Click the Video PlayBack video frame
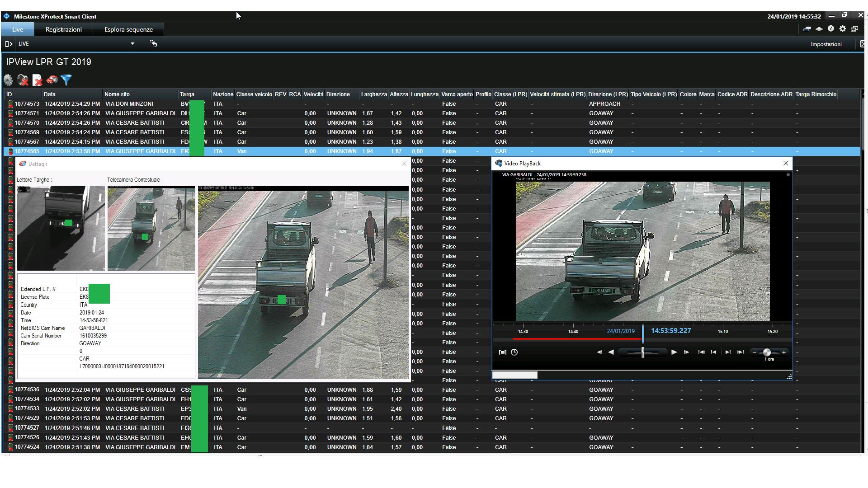This screenshot has width=868, height=488. click(642, 251)
